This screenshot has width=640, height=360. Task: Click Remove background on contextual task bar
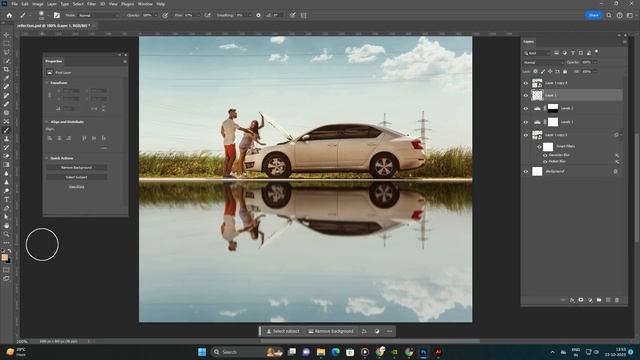click(331, 331)
